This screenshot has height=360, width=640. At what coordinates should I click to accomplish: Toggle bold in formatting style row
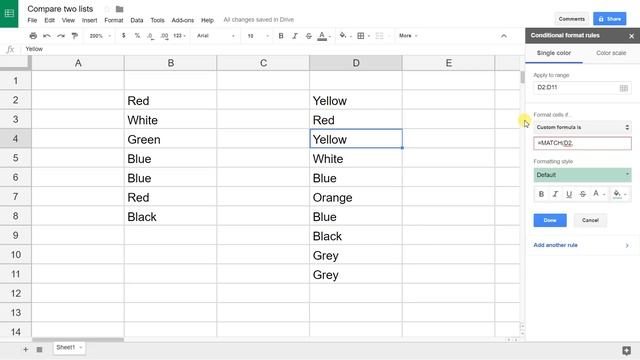coord(541,194)
